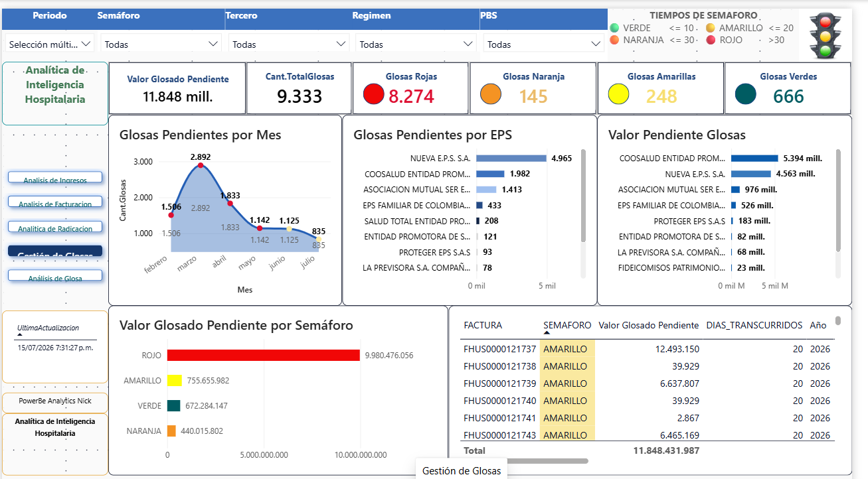Click NUEVA E.P.S. bar in Valor Pendiente Glosas

751,174
